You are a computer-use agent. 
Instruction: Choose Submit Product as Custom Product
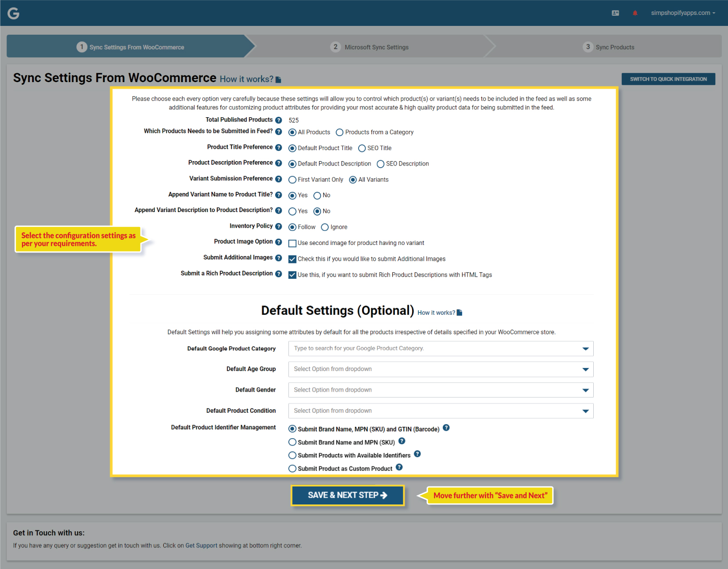[292, 468]
